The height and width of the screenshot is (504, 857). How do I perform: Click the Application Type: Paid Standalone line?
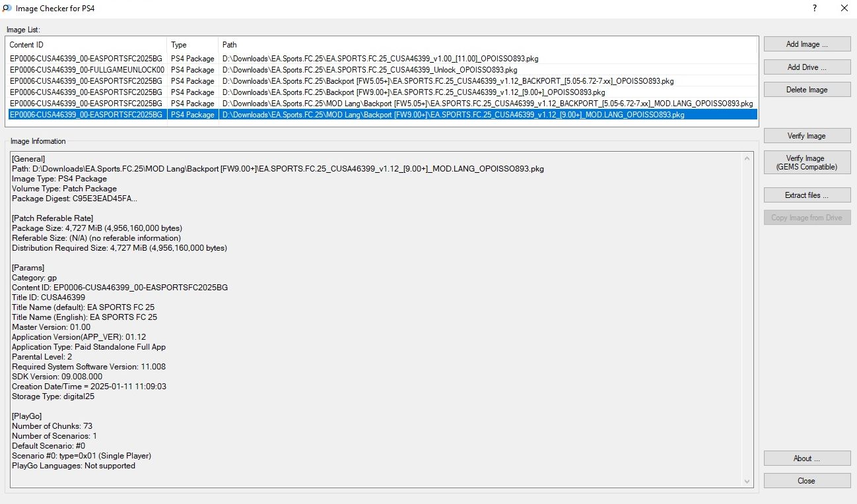[x=88, y=347]
